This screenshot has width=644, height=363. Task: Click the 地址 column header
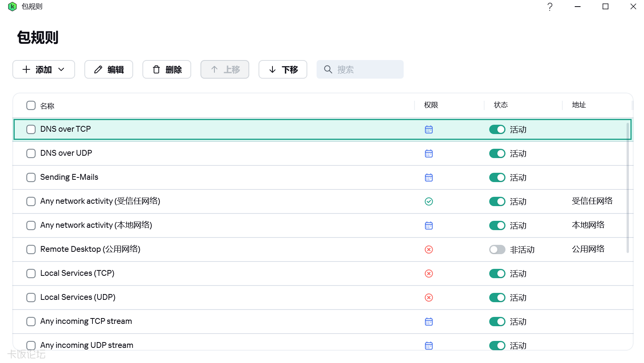coord(579,105)
